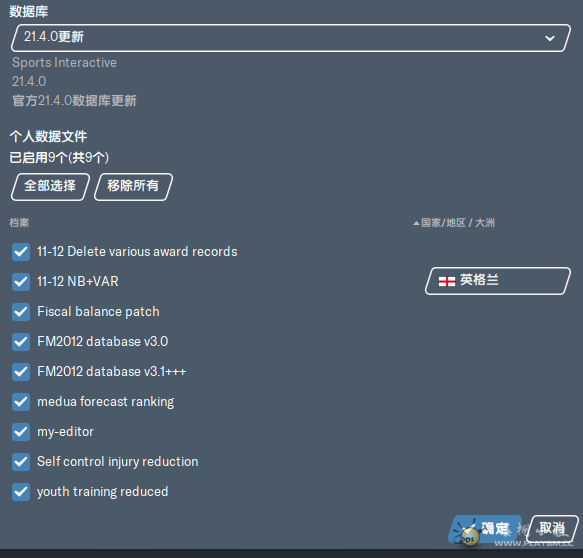Disable Self control injury reduction
The image size is (583, 558).
pos(21,462)
